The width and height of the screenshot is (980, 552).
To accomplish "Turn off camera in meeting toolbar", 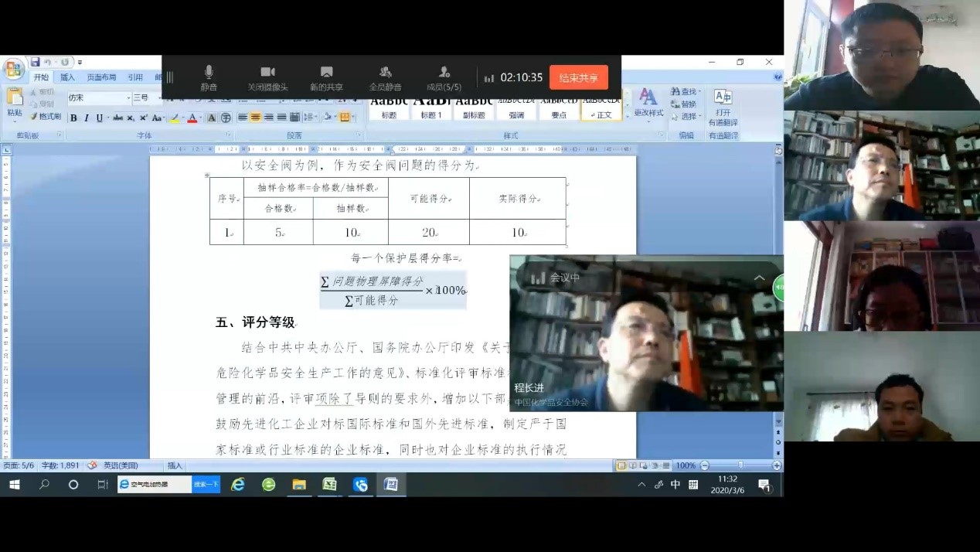I will [267, 77].
